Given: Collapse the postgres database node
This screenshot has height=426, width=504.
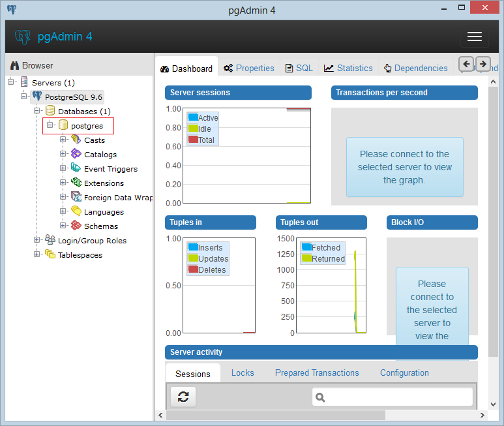Looking at the screenshot, I should tap(50, 125).
